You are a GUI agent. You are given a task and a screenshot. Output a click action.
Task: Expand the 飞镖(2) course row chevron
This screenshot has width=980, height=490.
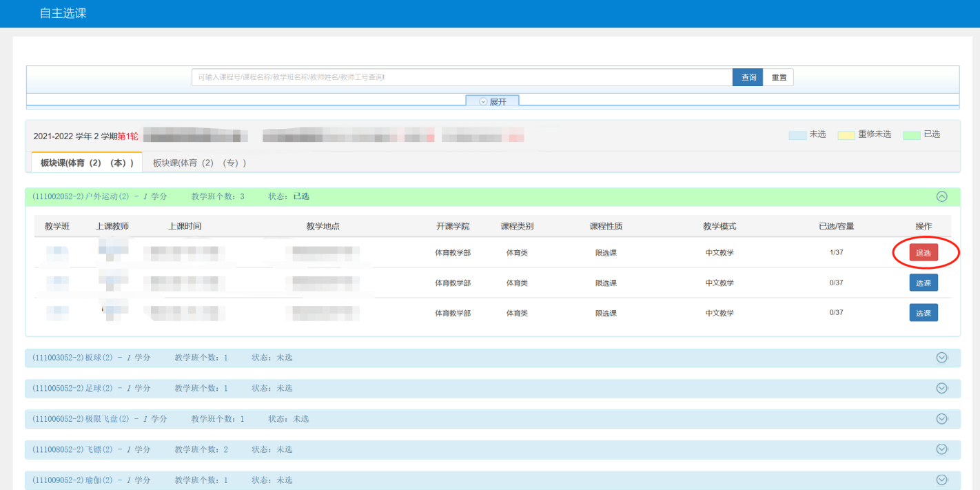pos(941,449)
